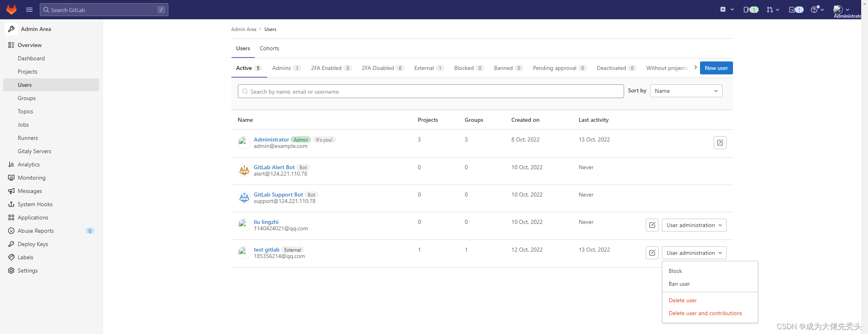Filter by 2FA Disabled users
Image resolution: width=868 pixels, height=334 pixels.
pos(383,68)
